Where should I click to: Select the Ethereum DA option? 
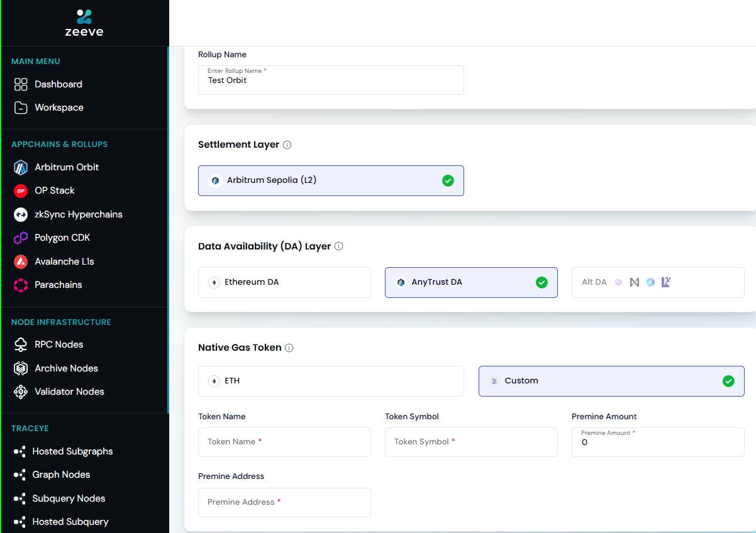pos(284,282)
